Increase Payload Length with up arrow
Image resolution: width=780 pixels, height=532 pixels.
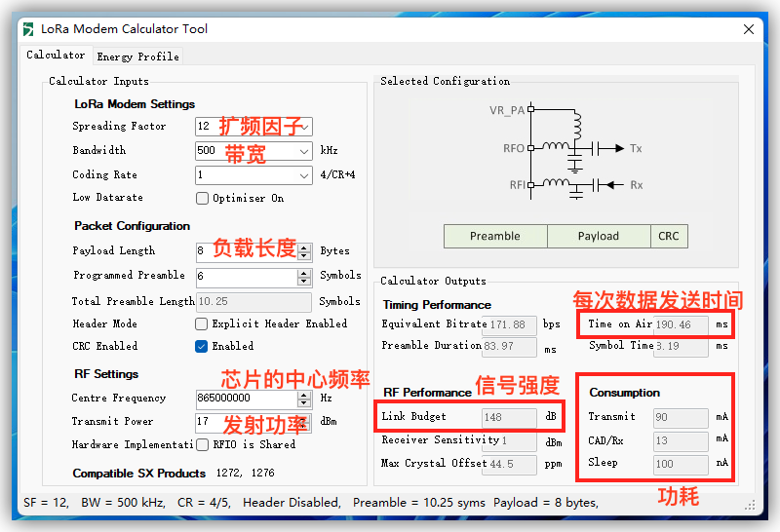pyautogui.click(x=304, y=247)
